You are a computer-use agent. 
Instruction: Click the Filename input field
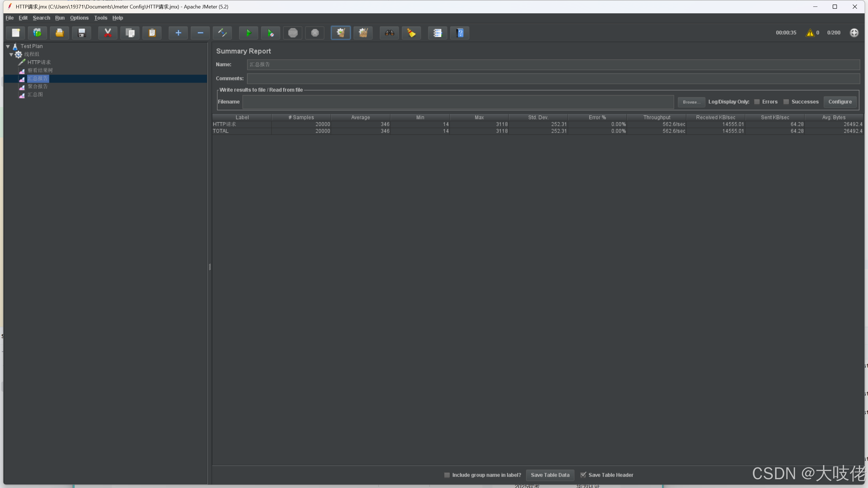pyautogui.click(x=457, y=102)
